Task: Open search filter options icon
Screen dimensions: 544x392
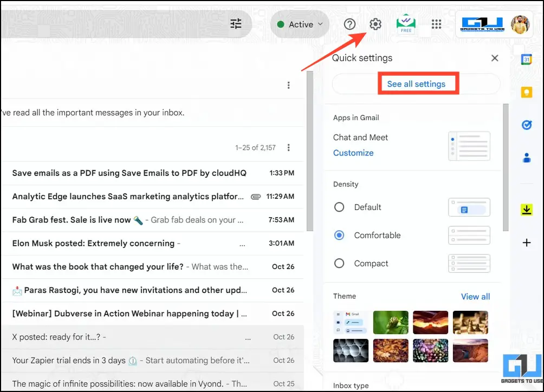Action: [x=236, y=24]
